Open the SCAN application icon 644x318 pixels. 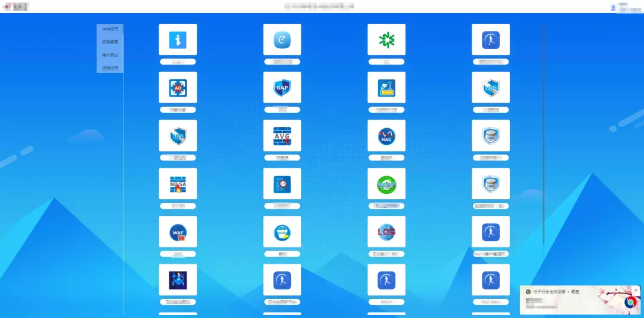pos(282,232)
